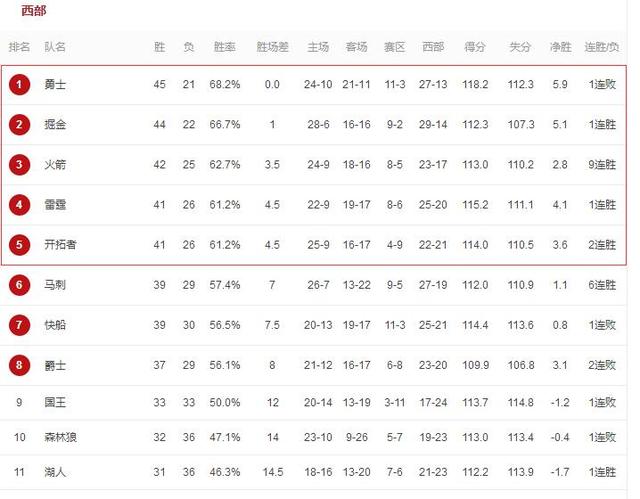Open the 火箭 team link
This screenshot has height=499, width=640.
[55, 165]
